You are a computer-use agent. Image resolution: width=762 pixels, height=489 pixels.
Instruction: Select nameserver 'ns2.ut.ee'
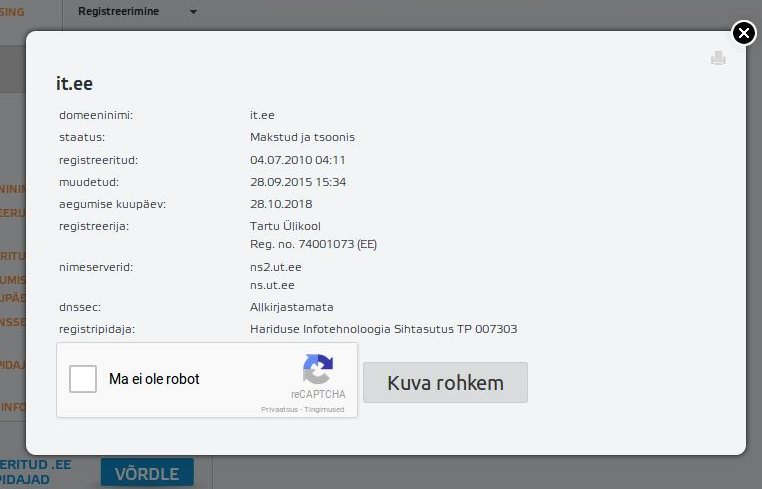(276, 267)
